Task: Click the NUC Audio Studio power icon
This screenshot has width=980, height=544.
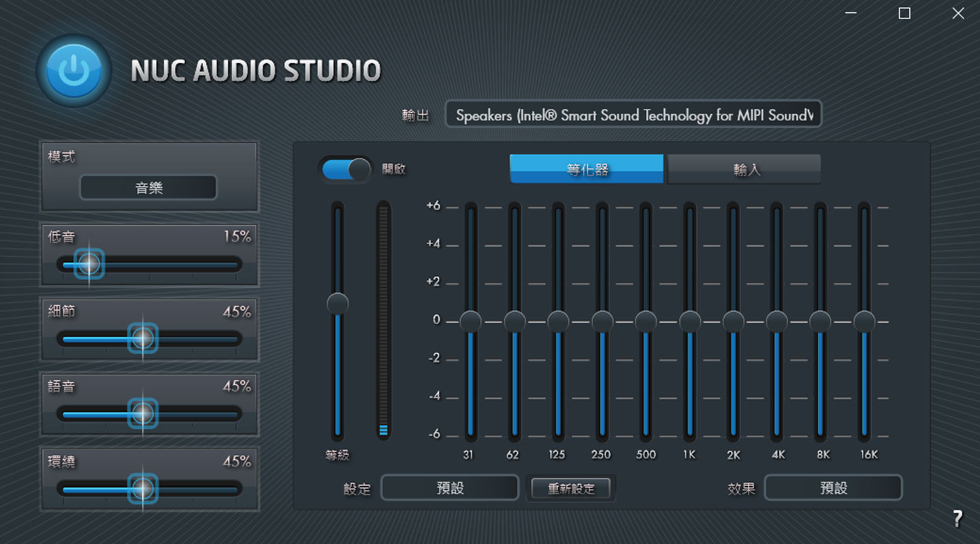Action: [x=72, y=70]
